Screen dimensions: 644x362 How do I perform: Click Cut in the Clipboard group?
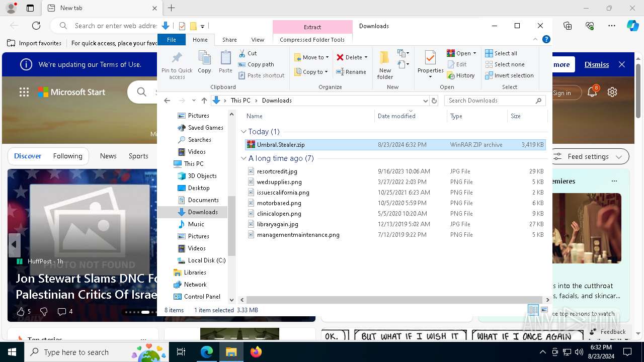[248, 53]
